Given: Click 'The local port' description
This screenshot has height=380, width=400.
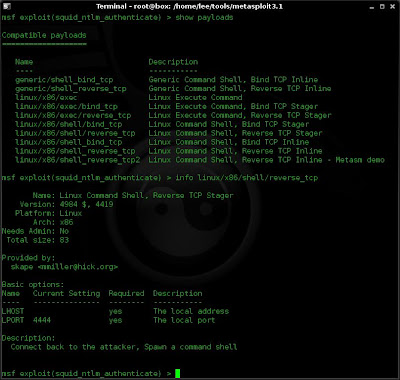Looking at the screenshot, I should [184, 320].
